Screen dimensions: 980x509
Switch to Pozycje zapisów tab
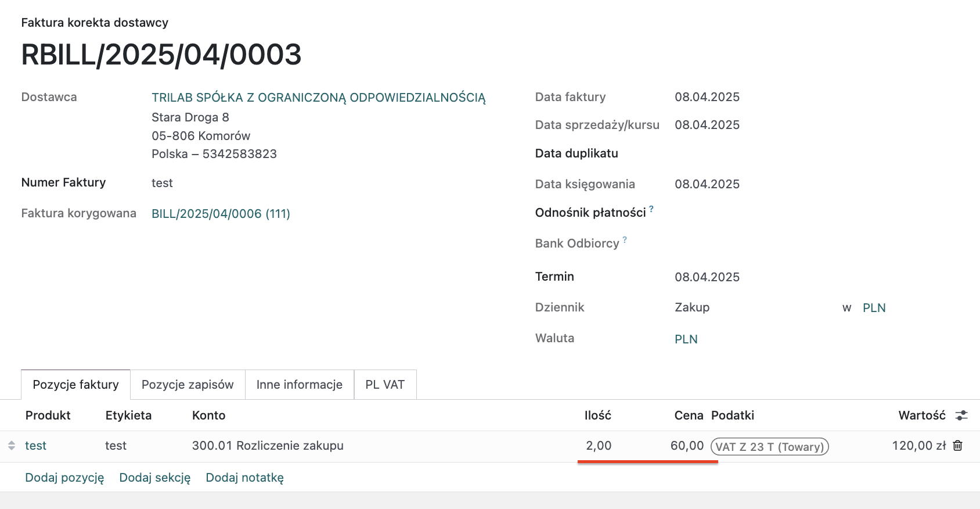click(x=188, y=385)
